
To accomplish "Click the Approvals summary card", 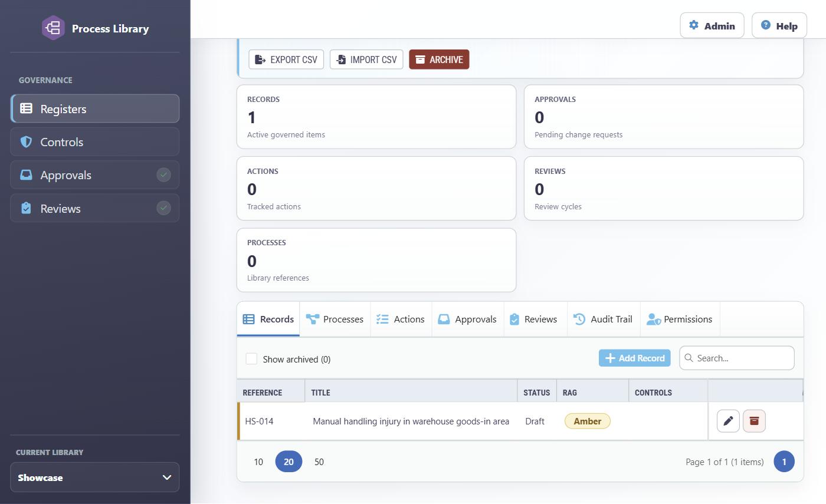I will [x=664, y=117].
